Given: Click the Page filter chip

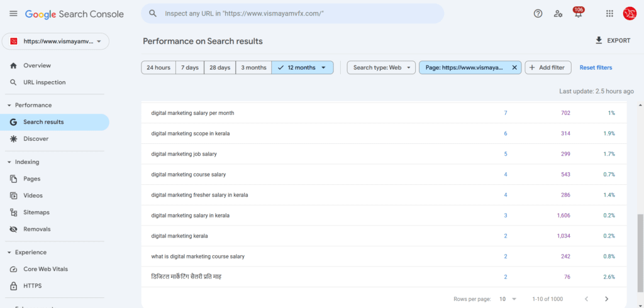Looking at the screenshot, I should pyautogui.click(x=470, y=68).
